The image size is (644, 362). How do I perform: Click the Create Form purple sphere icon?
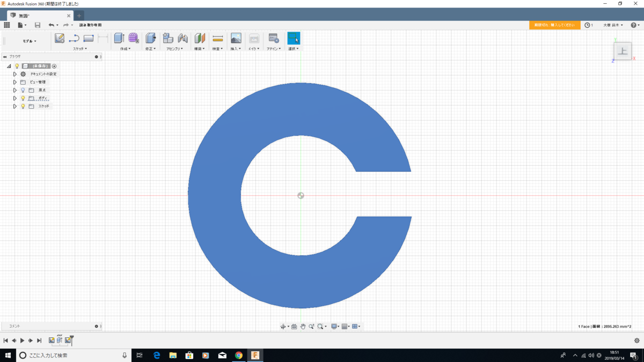tap(134, 38)
